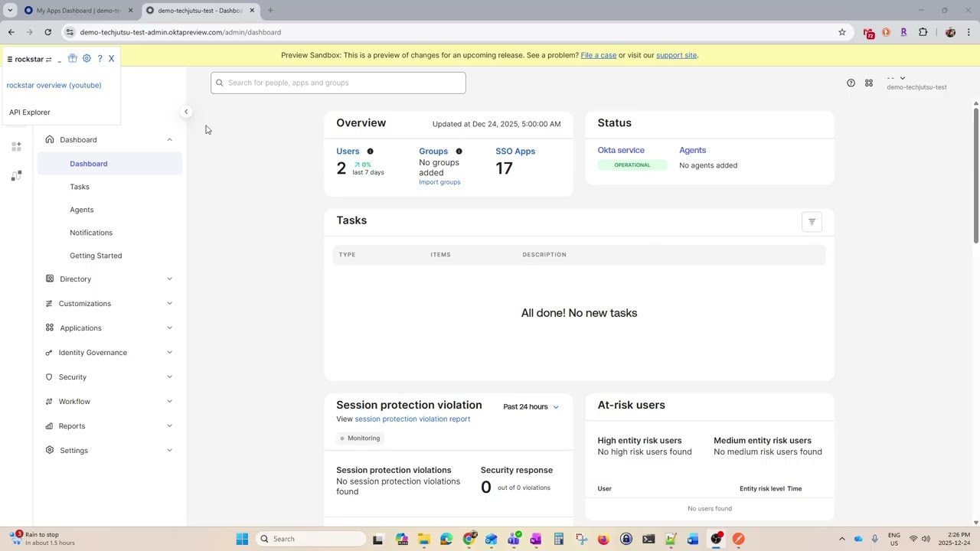Expand the Applications section
The image size is (980, 551).
coord(109,328)
